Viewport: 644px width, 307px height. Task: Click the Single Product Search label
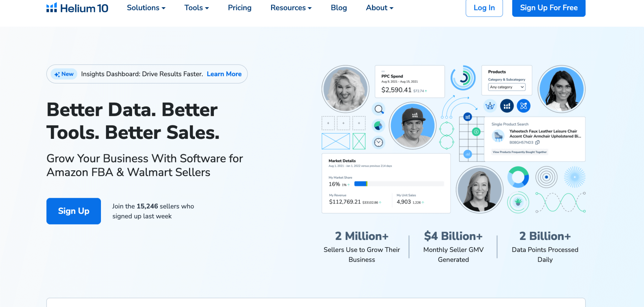point(510,124)
